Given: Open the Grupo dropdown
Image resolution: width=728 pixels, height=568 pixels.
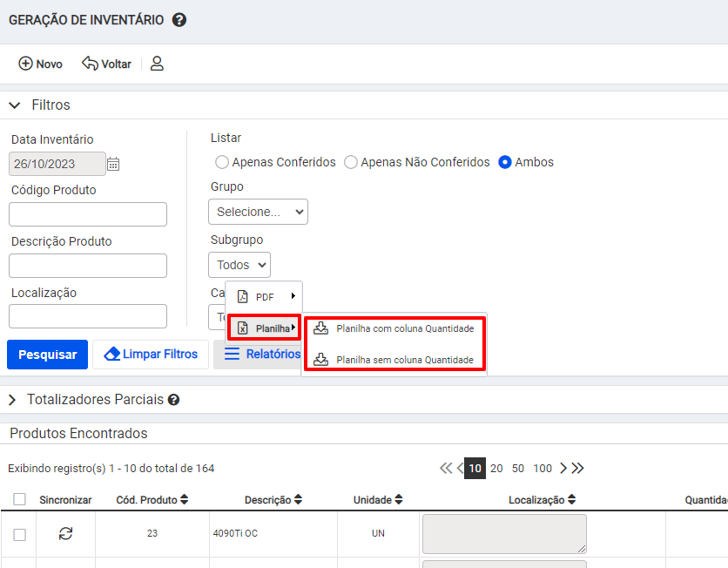Looking at the screenshot, I should pos(258,212).
